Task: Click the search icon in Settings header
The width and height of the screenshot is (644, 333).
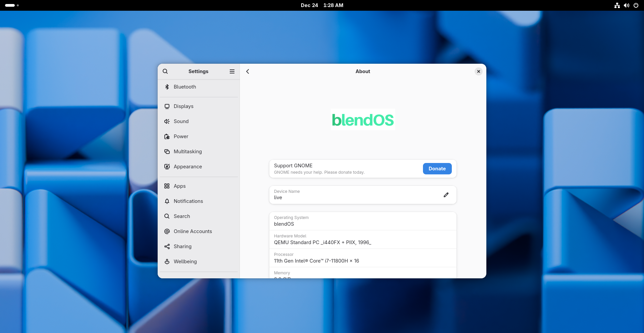Action: tap(165, 71)
